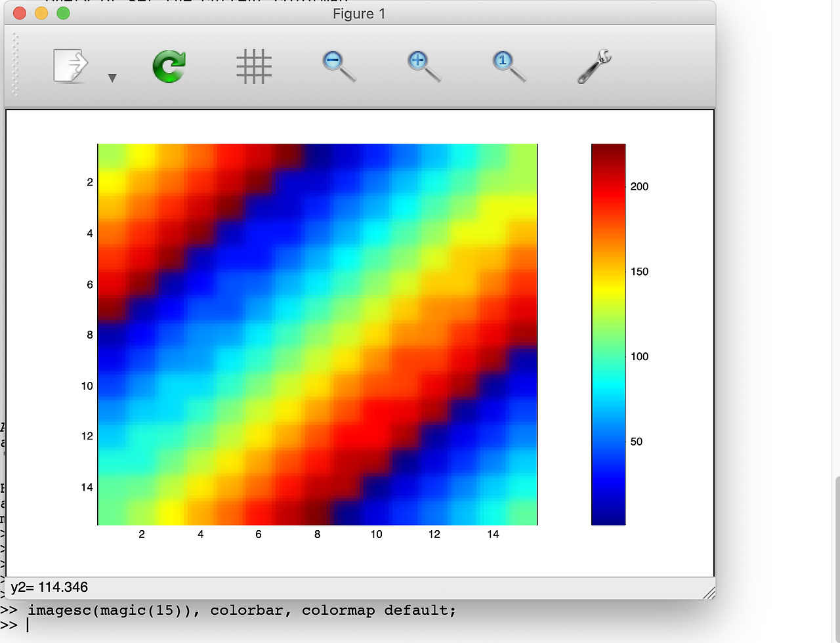Open figure settings via the wrench icon
Viewport: 840px width, 643px height.
(x=595, y=66)
